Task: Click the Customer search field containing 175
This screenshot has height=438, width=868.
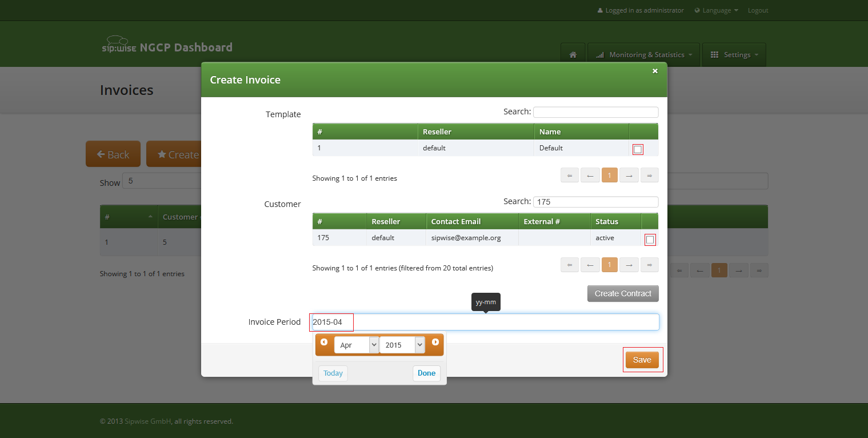Action: coord(595,201)
